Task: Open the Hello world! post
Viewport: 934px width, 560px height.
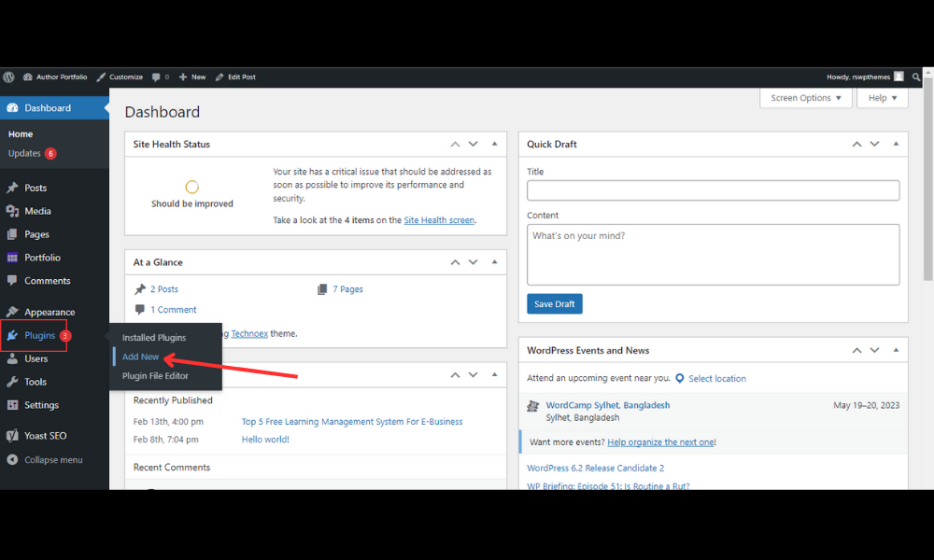Action: (x=265, y=440)
